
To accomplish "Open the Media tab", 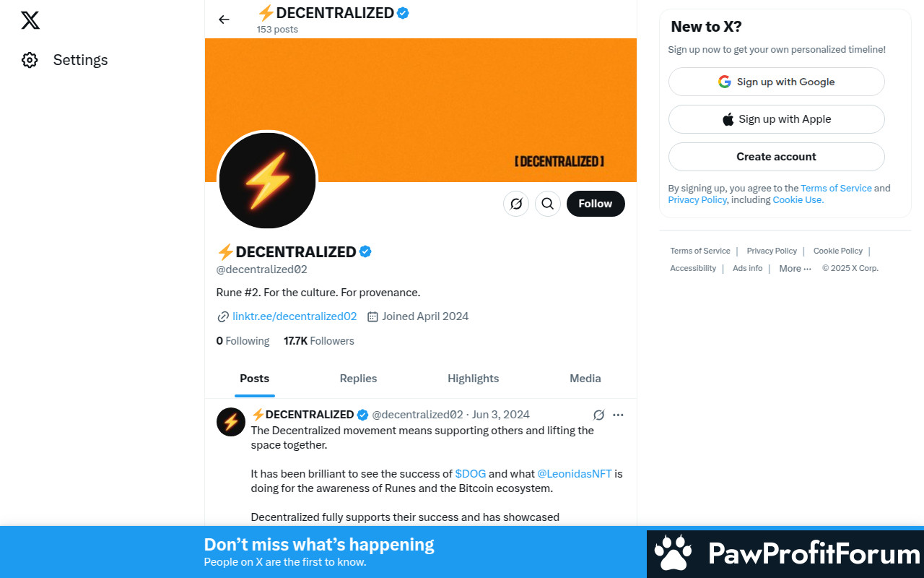I will (585, 379).
